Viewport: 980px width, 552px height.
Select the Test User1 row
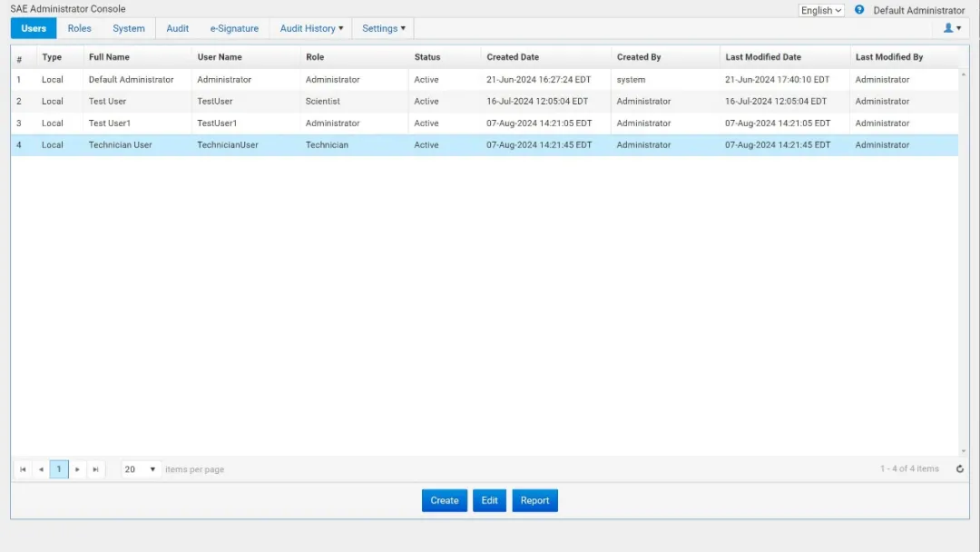click(109, 123)
